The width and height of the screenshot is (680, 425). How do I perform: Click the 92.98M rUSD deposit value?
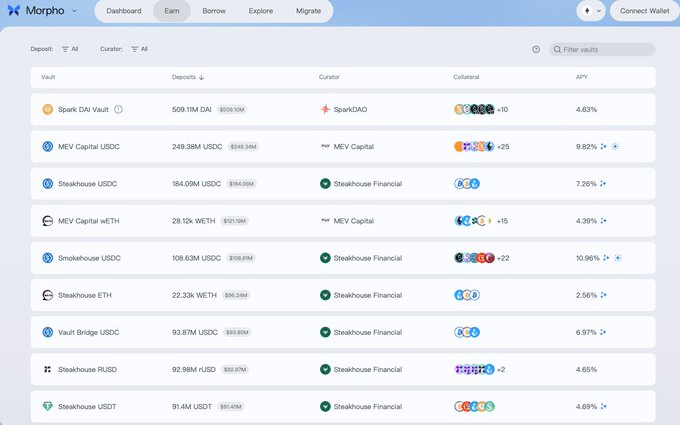[x=193, y=370]
